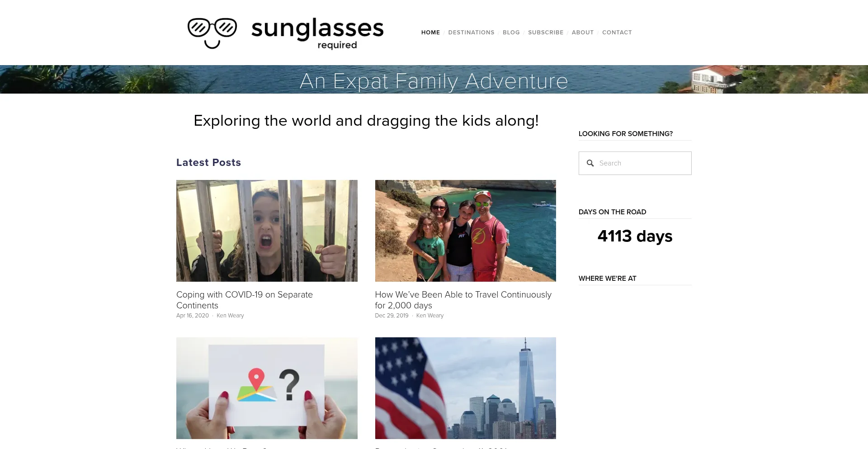Screen dimensions: 868x449
Task: Click the Expat Family Adventure banner
Action: pyautogui.click(x=434, y=80)
